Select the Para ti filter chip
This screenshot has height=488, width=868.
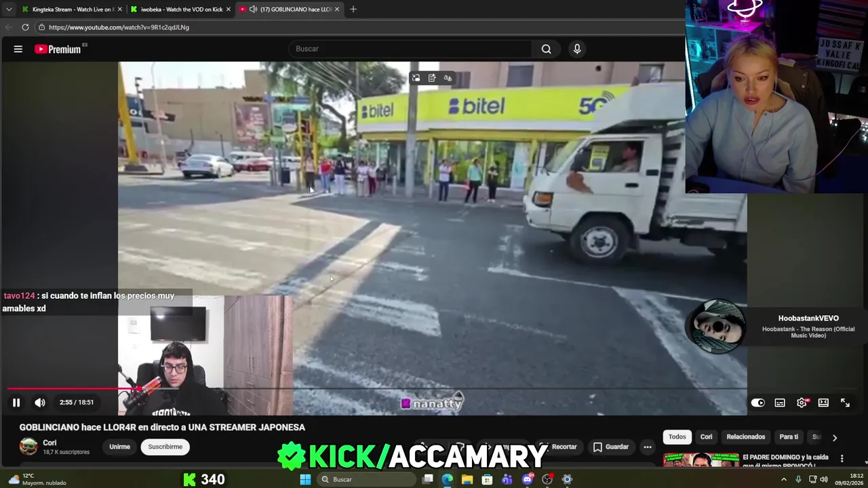pos(789,437)
